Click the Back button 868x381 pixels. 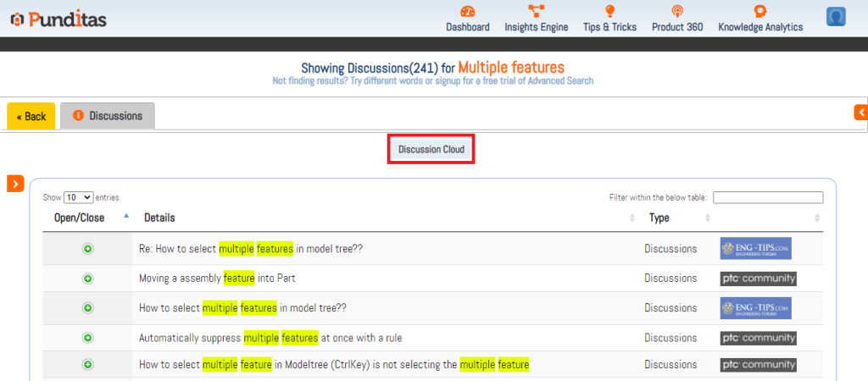[x=31, y=116]
